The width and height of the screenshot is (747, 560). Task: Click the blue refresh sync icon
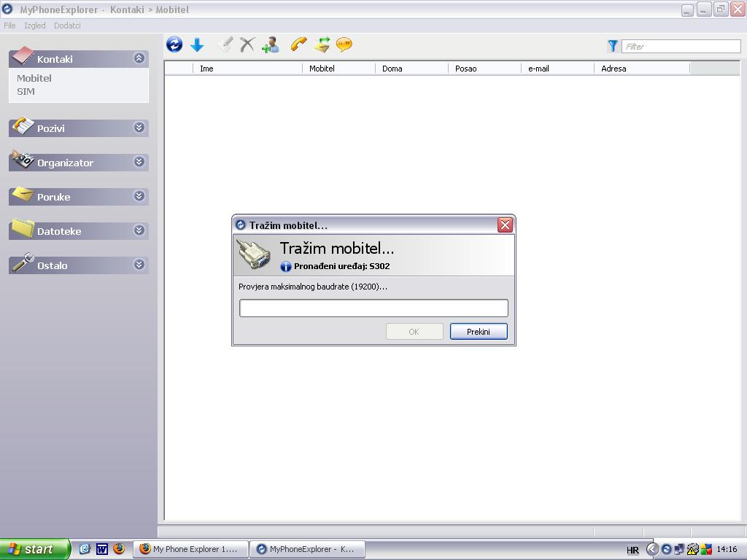(174, 45)
